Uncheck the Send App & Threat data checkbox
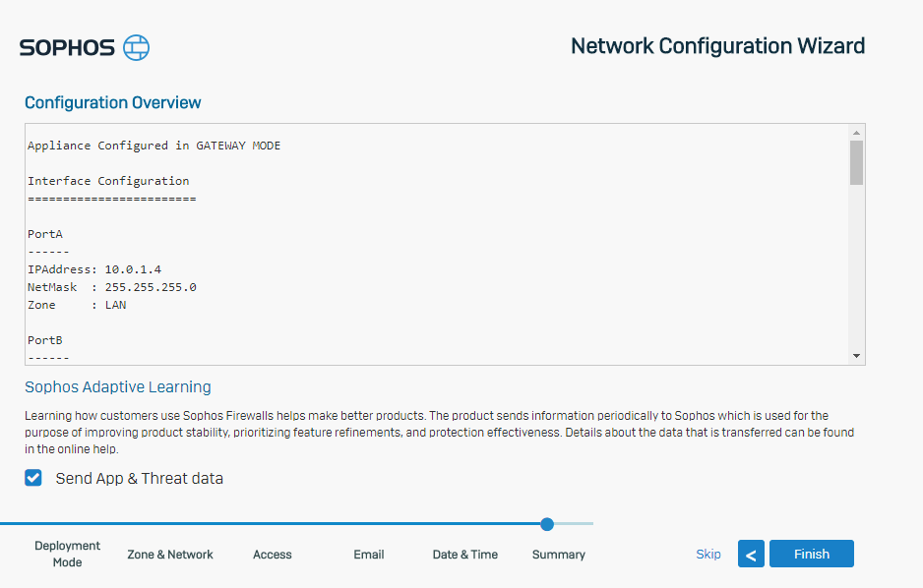The image size is (923, 588). pyautogui.click(x=33, y=478)
